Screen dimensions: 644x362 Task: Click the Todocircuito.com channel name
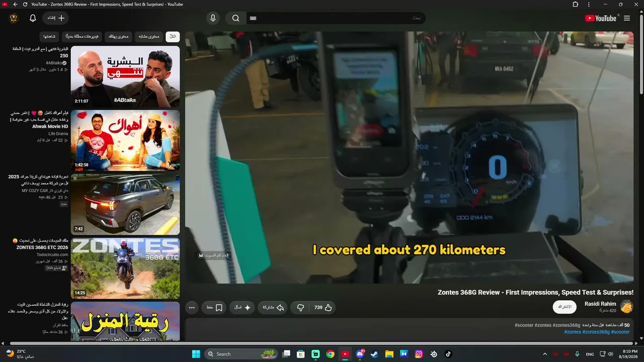(52, 254)
